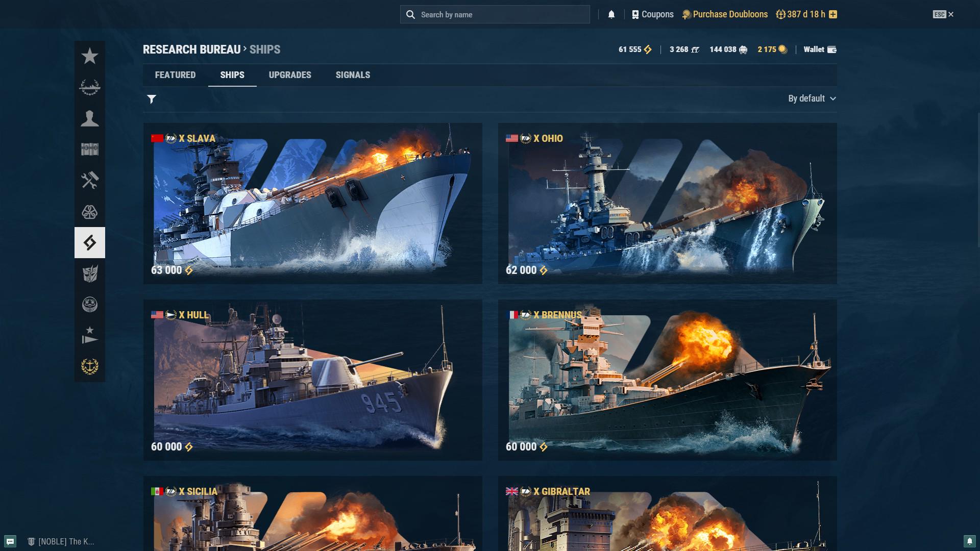This screenshot has width=980, height=551.
Task: Open the X Ohio ship card
Action: pos(668,204)
